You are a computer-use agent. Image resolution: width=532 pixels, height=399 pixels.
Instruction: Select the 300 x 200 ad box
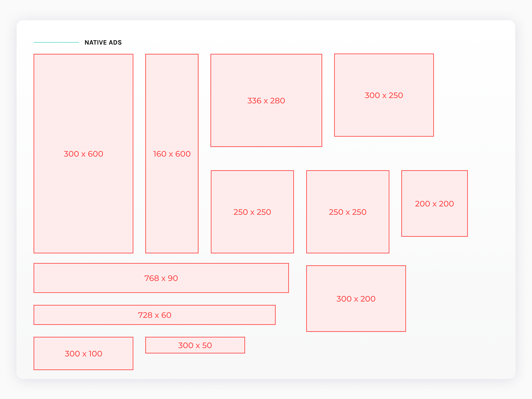(356, 298)
